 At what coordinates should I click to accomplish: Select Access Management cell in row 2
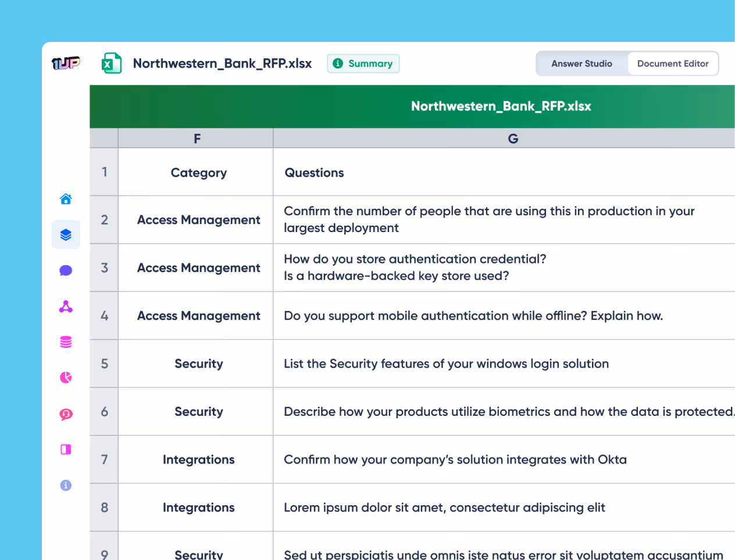[x=196, y=220]
